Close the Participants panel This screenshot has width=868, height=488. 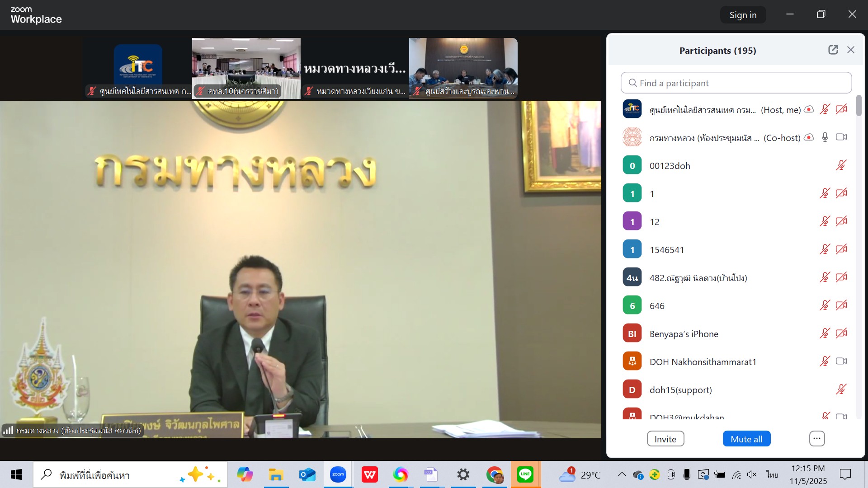pyautogui.click(x=851, y=50)
